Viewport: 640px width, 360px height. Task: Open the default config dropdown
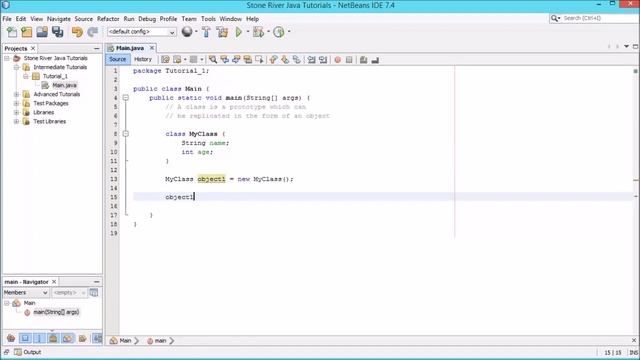pyautogui.click(x=142, y=32)
